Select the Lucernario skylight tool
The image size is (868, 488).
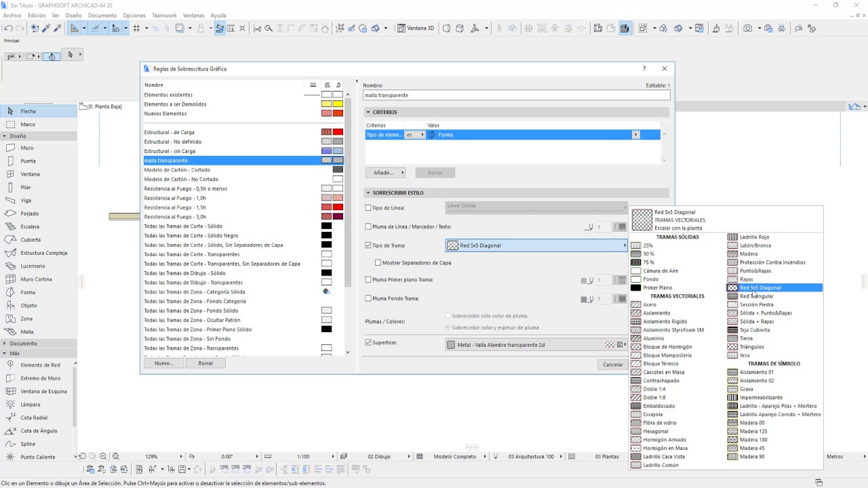pos(38,266)
